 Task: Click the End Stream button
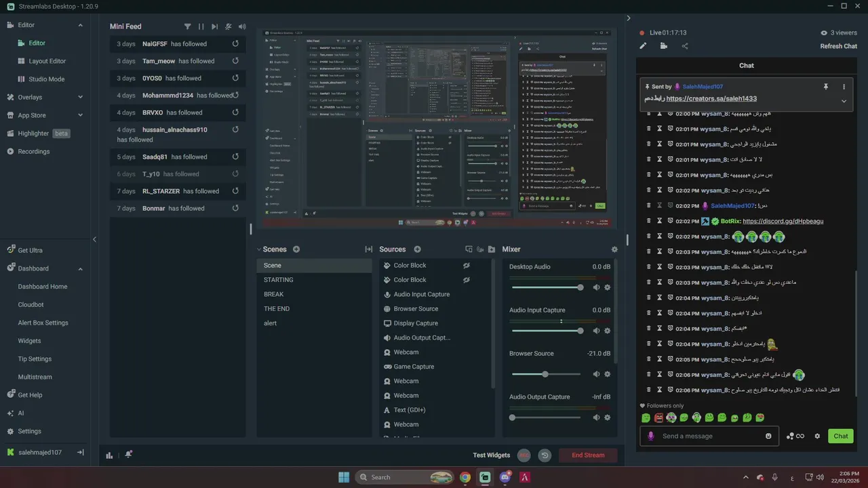point(588,455)
